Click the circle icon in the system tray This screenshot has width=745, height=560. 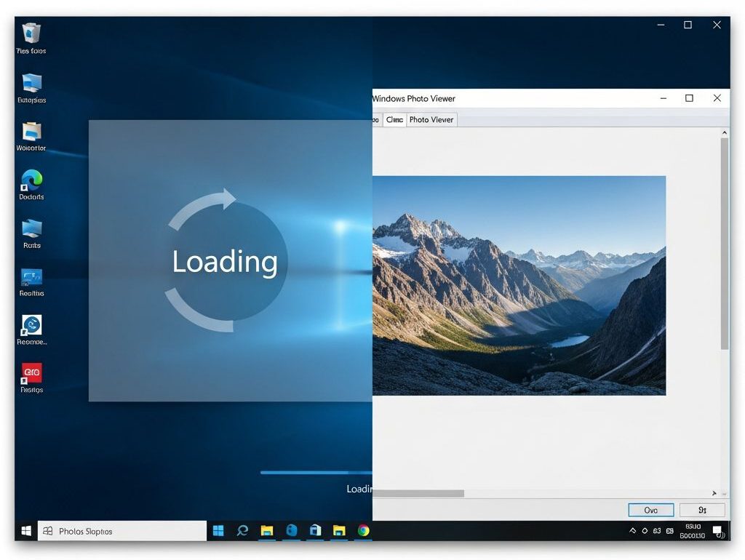(645, 531)
